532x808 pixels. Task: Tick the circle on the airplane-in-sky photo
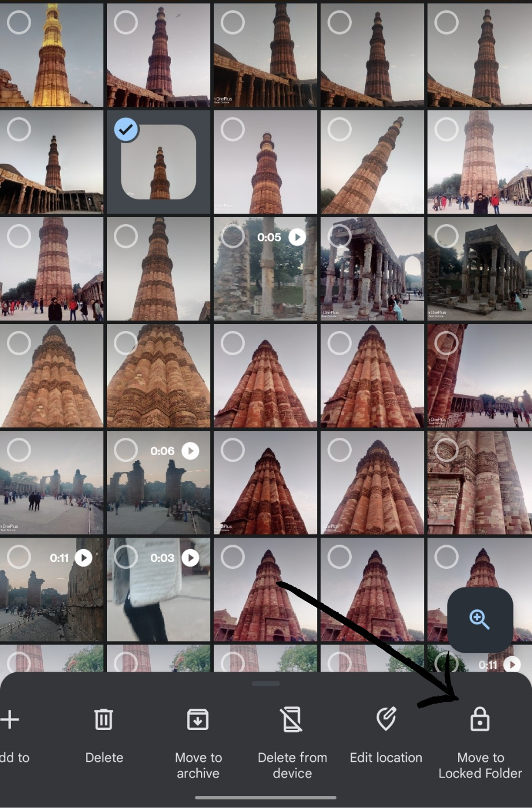126,23
